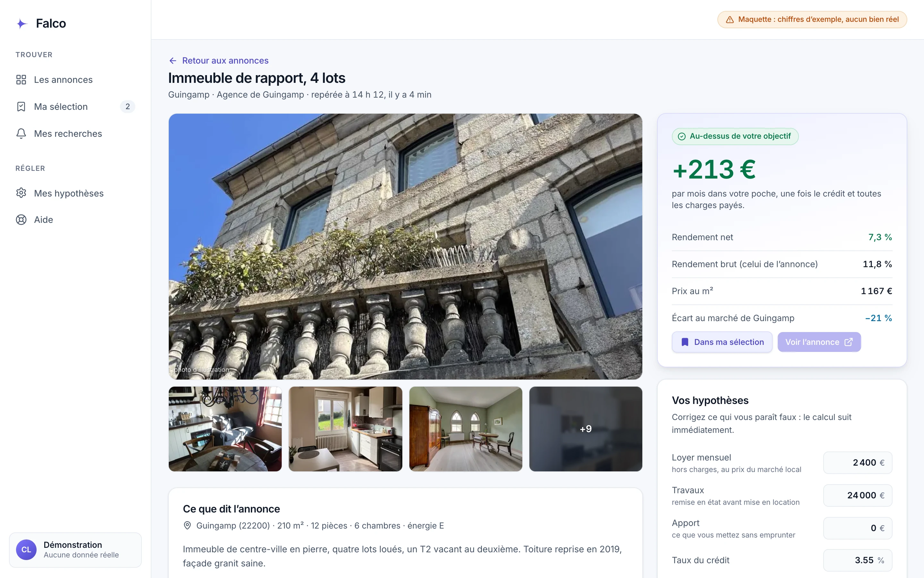Edit the Travaux 24 000 € field

pos(858,495)
